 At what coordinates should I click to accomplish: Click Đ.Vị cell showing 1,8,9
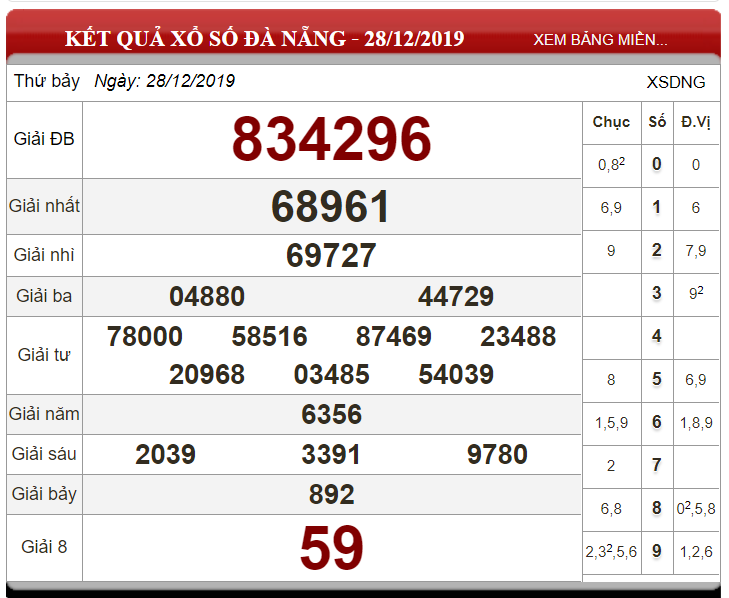pos(696,423)
